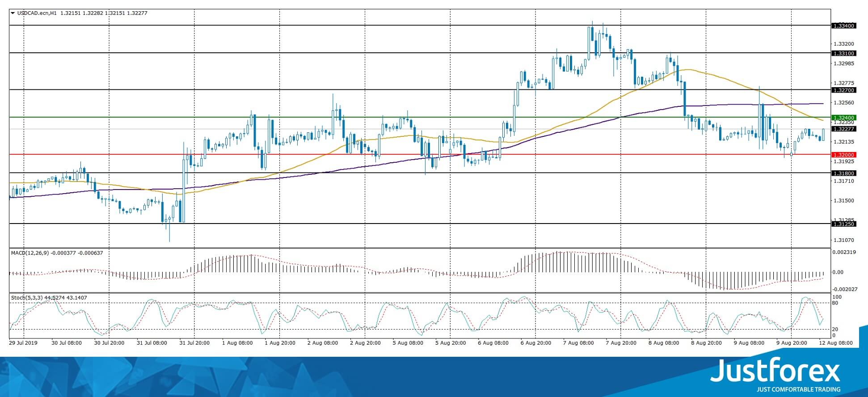Click the 7 Aug 20:00 time label
Screen dimensions: 868x397
[x=621, y=343]
